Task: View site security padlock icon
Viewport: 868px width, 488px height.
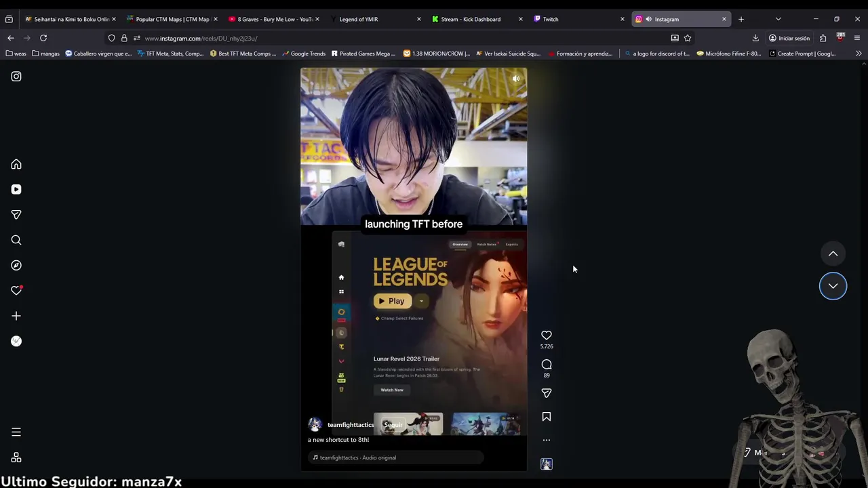Action: 124,38
